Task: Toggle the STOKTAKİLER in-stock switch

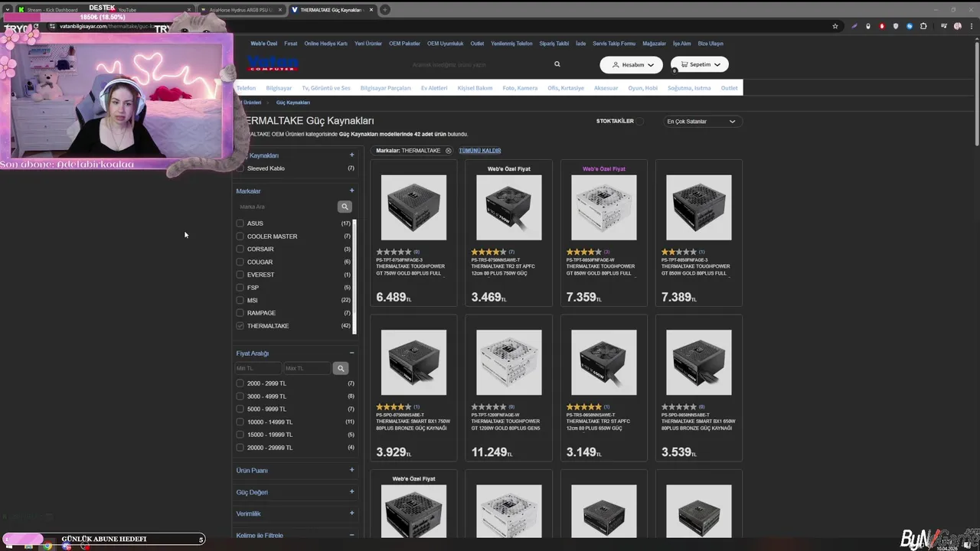Action: 640,121
